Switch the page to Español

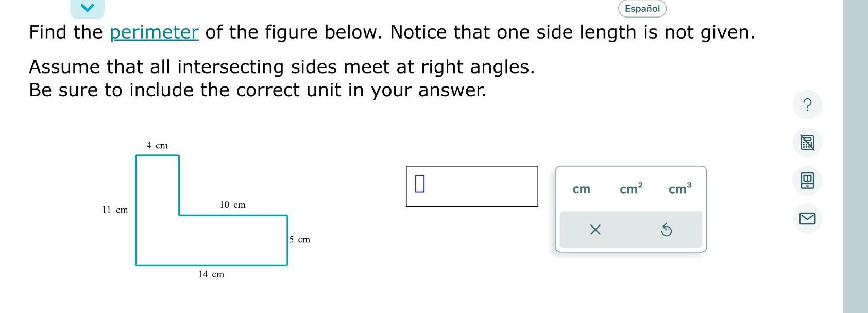[x=641, y=8]
